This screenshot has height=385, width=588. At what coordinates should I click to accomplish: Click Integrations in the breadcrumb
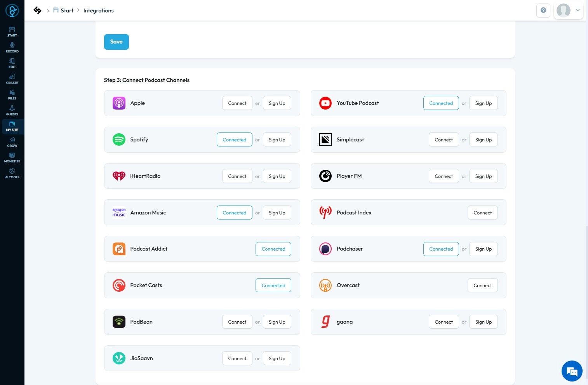[99, 10]
